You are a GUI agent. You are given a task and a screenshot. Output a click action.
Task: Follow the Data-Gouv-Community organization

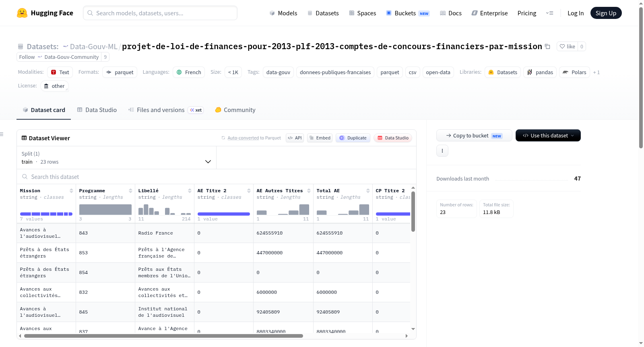click(27, 57)
